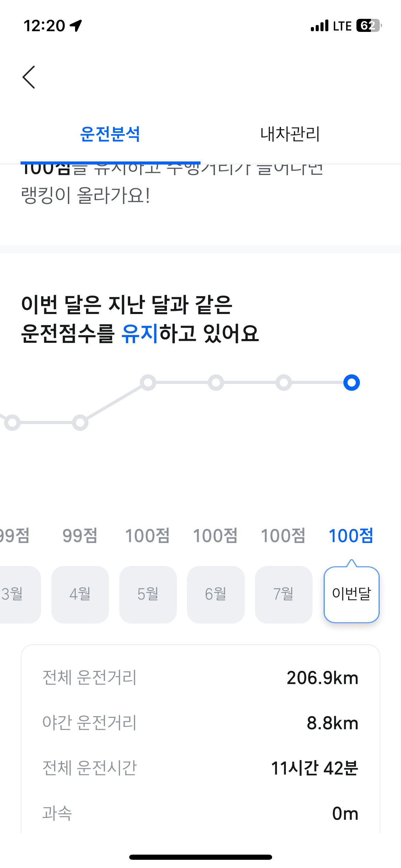Tap the back arrow icon
The width and height of the screenshot is (401, 868).
click(29, 77)
